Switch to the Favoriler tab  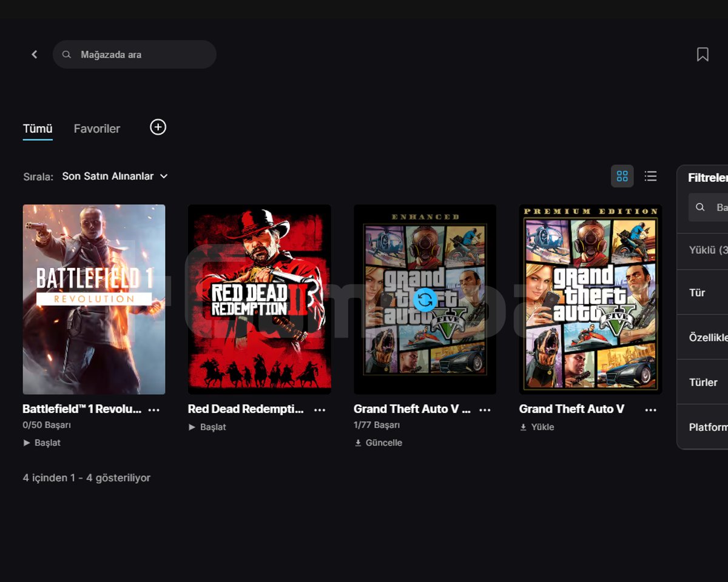click(x=97, y=129)
